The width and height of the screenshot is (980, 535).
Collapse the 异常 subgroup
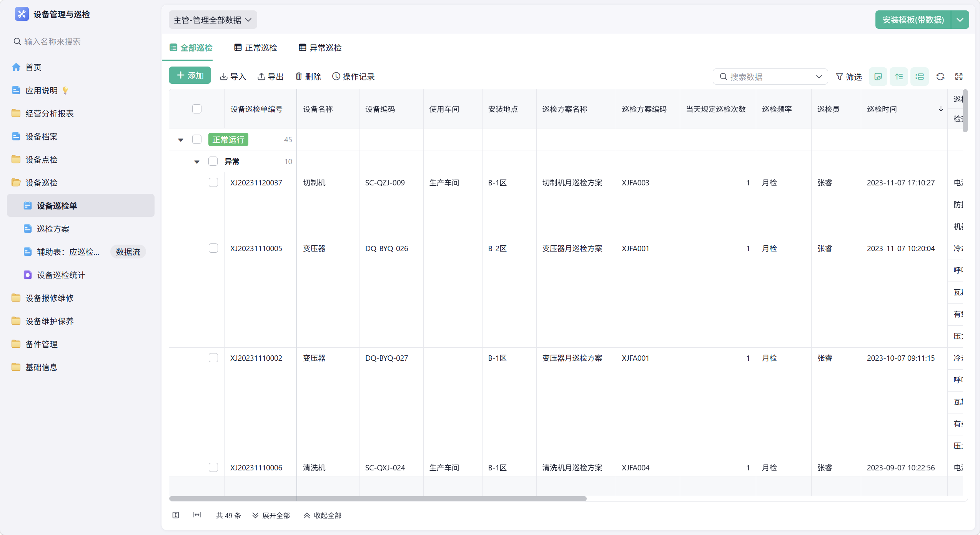pyautogui.click(x=197, y=162)
